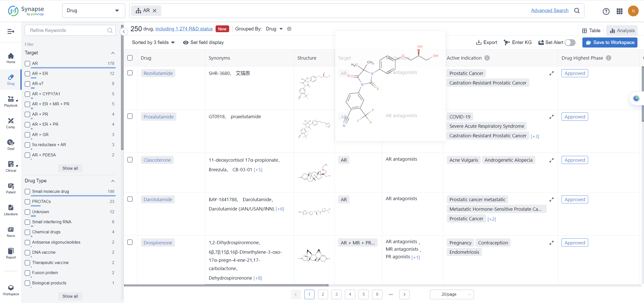Switch to the Table view tab
Screen dimensions: 644x303
[591, 30]
